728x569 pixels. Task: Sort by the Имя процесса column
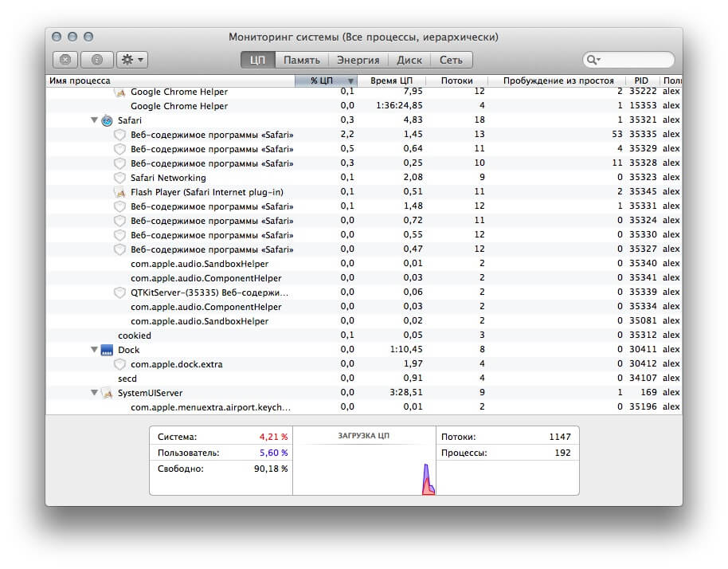click(x=170, y=80)
